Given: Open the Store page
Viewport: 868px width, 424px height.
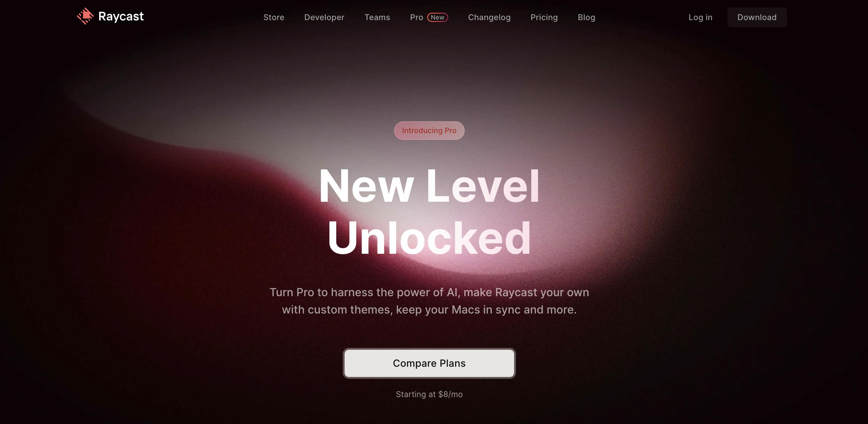Looking at the screenshot, I should (x=273, y=17).
